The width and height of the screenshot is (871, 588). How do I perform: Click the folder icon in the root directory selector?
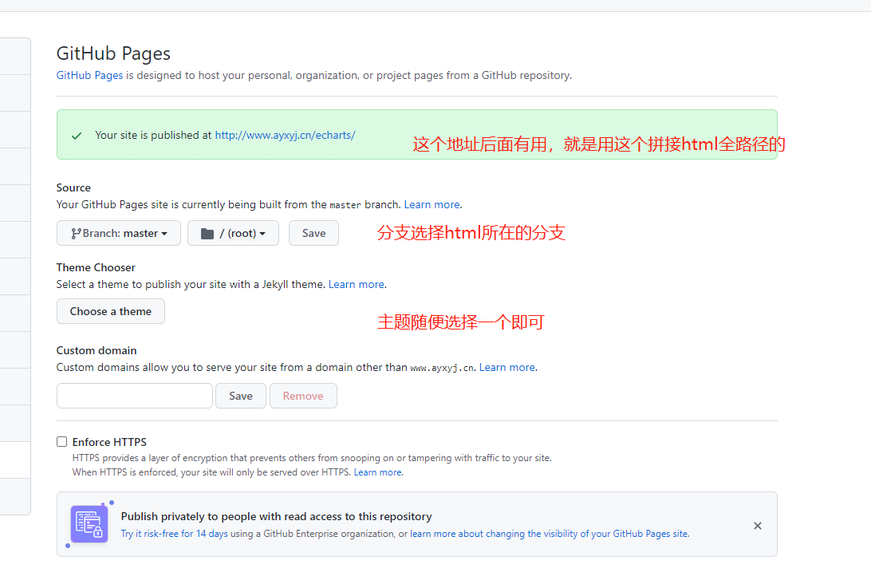tap(207, 233)
